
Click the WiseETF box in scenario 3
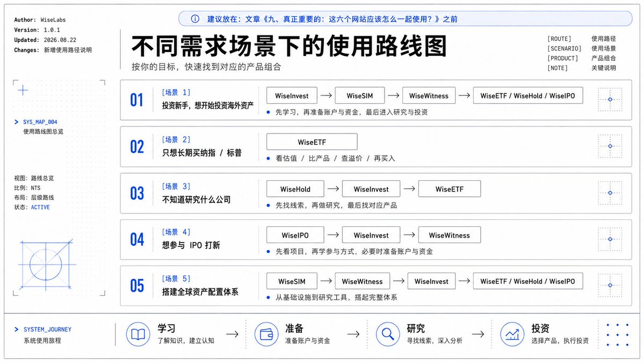450,189
